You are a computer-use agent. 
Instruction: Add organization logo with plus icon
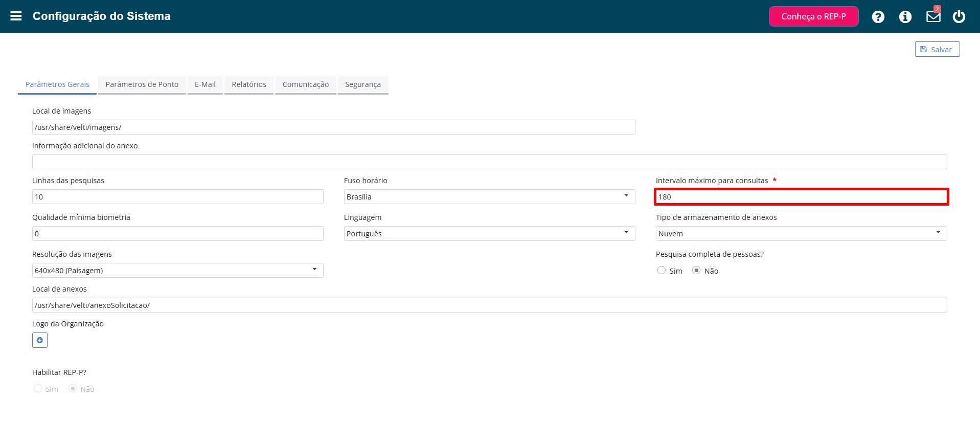[x=40, y=340]
